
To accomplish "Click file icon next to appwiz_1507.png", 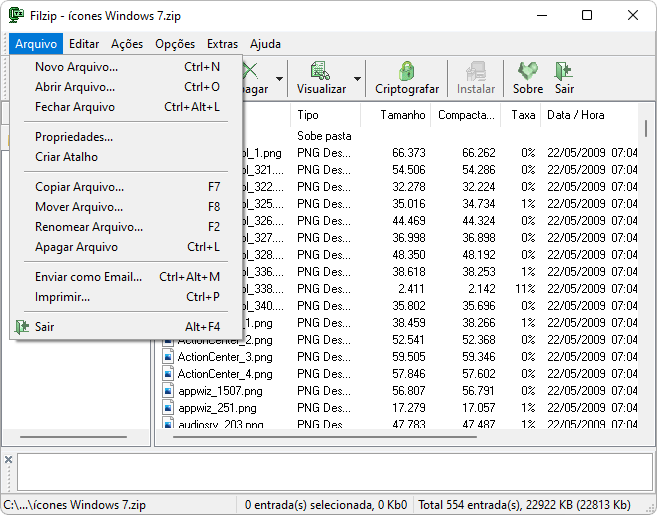I will pos(168,391).
